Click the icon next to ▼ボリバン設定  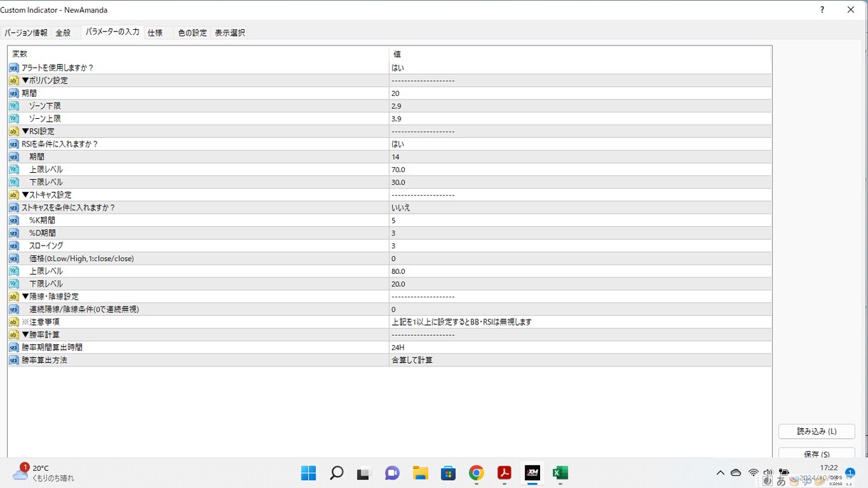click(14, 80)
